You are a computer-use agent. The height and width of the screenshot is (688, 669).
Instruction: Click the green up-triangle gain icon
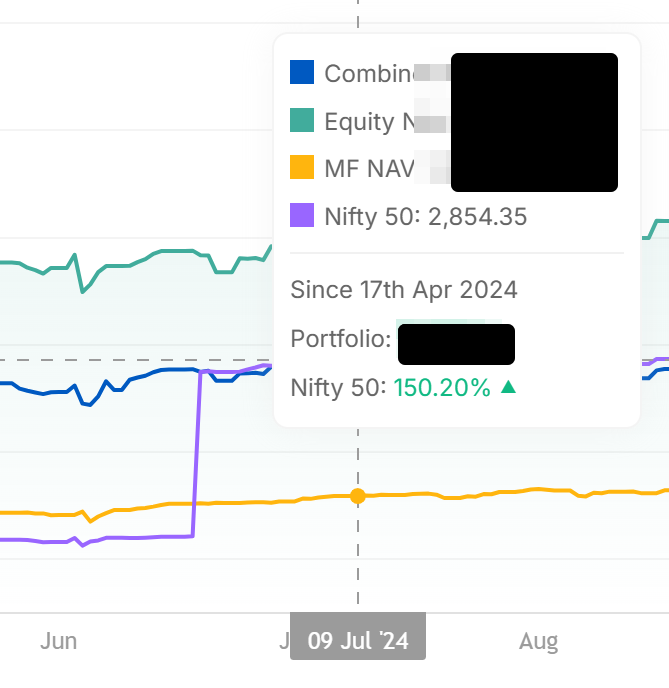coord(508,387)
